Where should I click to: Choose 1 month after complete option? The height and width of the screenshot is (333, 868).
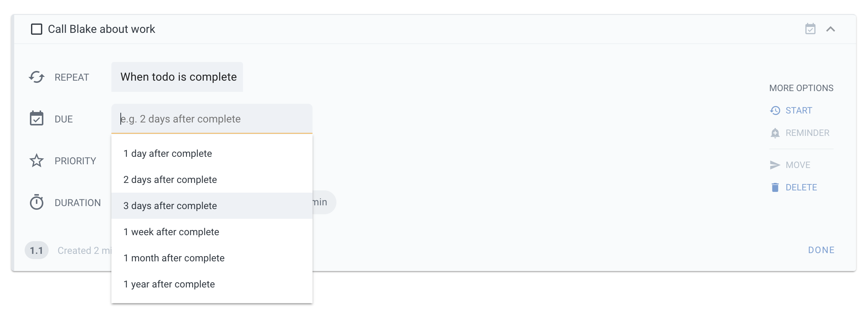174,258
